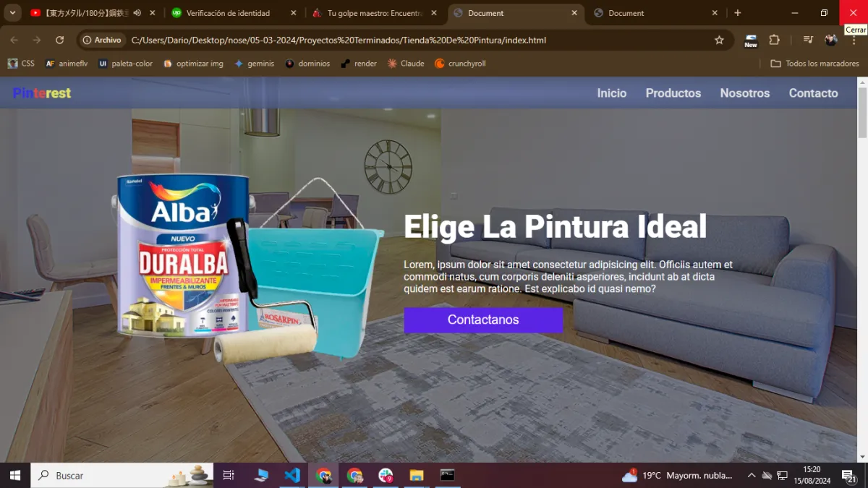Close the active Document tab
Image resolution: width=868 pixels, height=488 pixels.
[574, 13]
